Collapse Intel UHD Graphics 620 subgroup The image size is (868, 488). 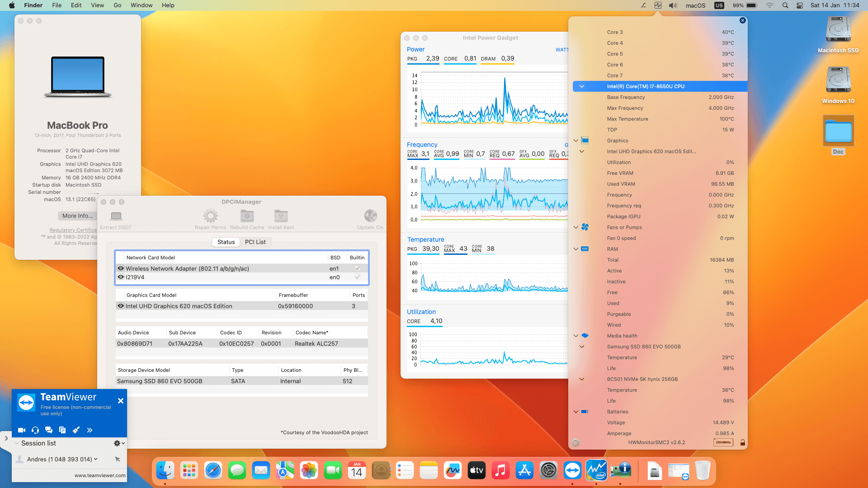click(x=582, y=151)
